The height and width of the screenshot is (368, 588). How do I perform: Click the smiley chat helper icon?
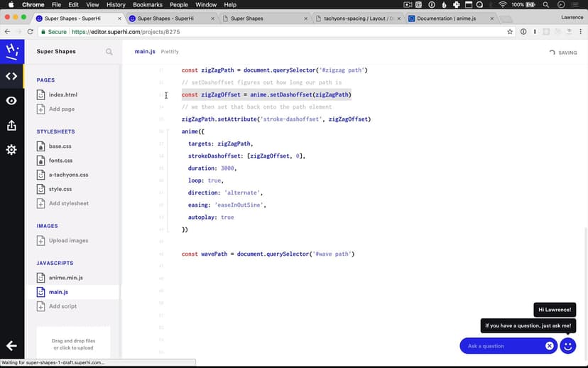(567, 346)
